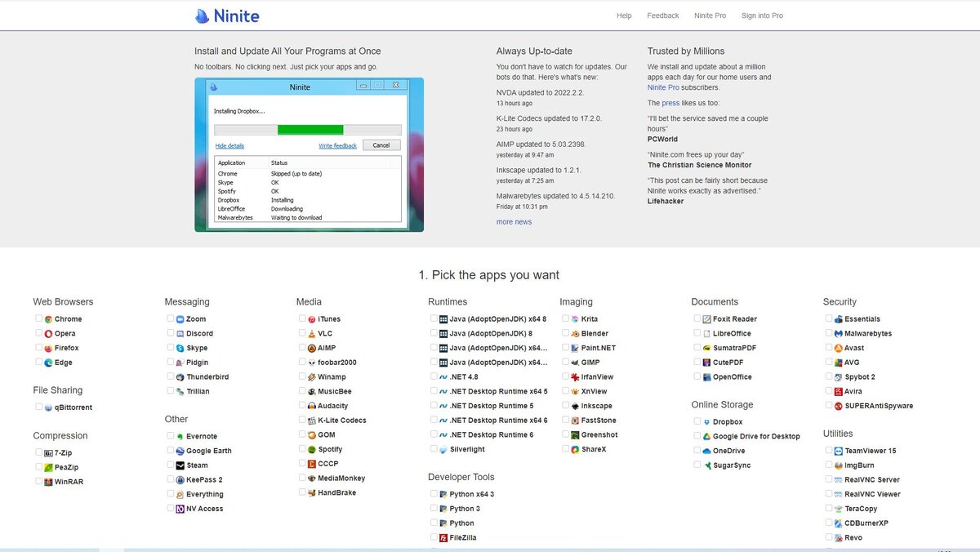Viewport: 980px width, 552px height.
Task: Click the 'PCWorld' quote attribution
Action: click(x=662, y=140)
